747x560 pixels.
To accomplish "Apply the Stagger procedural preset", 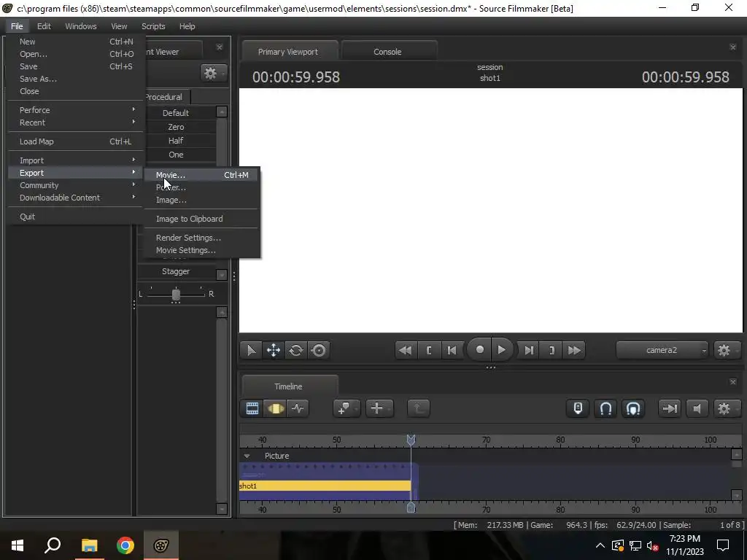I will (176, 271).
